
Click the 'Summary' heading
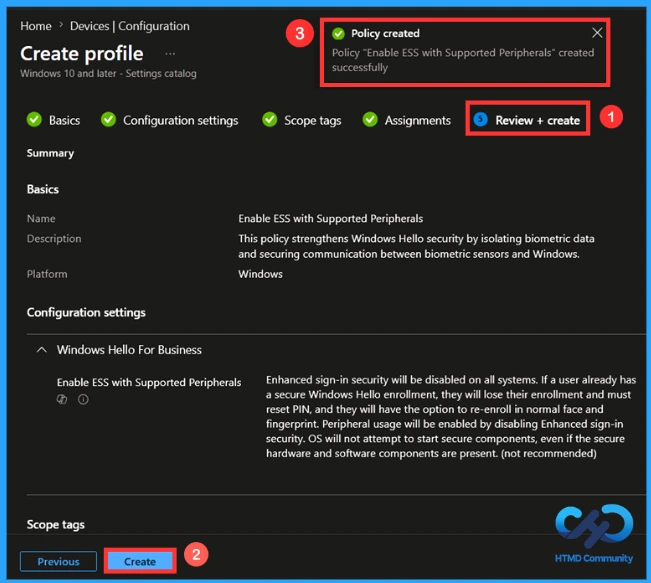coord(50,153)
